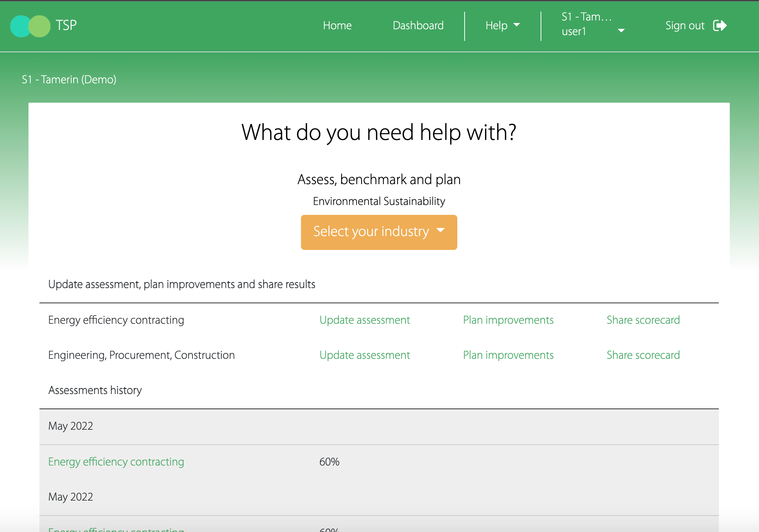This screenshot has width=759, height=532.
Task: Share scorecard for Energy efficiency contracting
Action: (x=643, y=320)
